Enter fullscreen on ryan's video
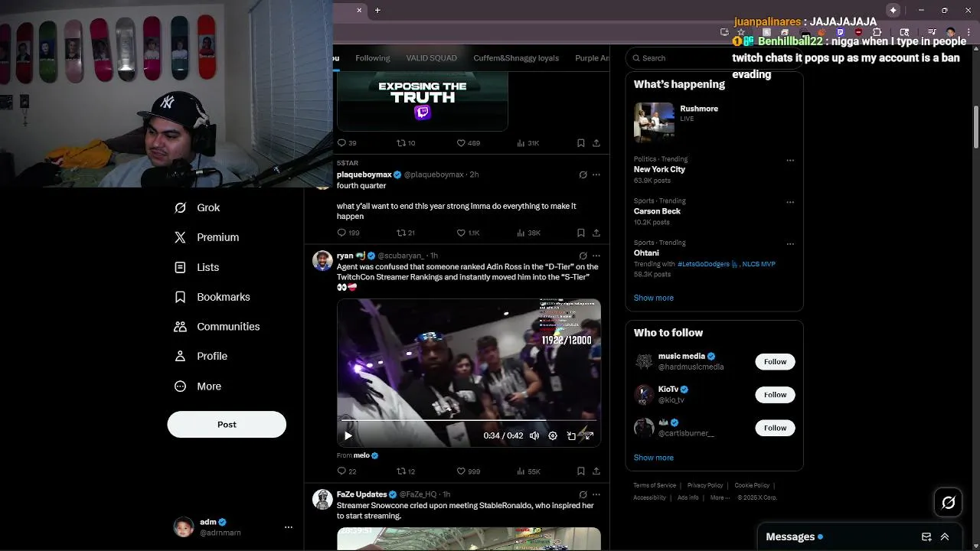 click(589, 435)
